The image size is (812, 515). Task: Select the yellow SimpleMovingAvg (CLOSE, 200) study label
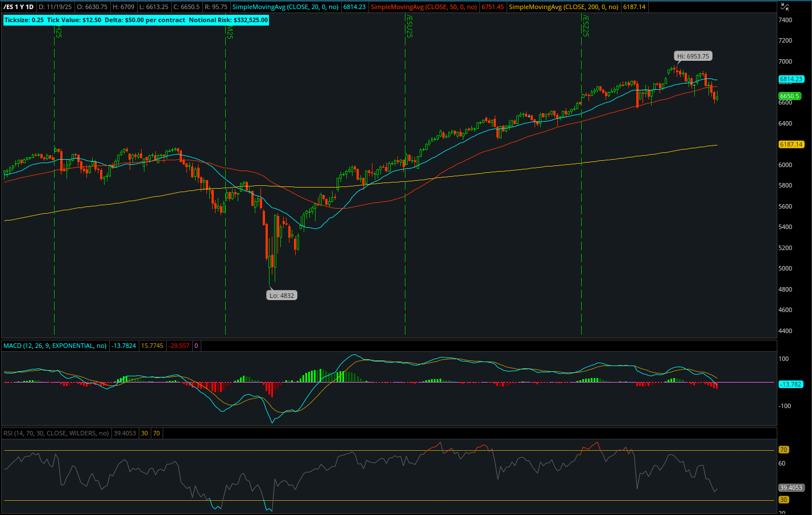coord(563,7)
